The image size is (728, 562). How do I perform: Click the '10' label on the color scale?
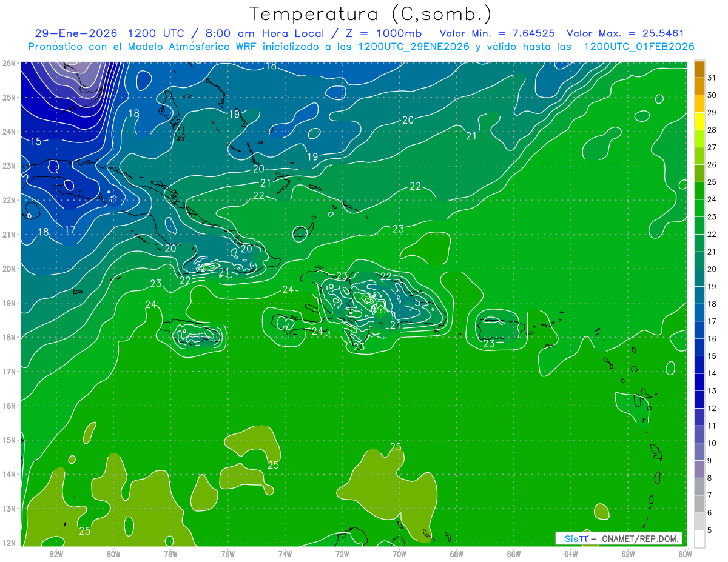pos(712,443)
